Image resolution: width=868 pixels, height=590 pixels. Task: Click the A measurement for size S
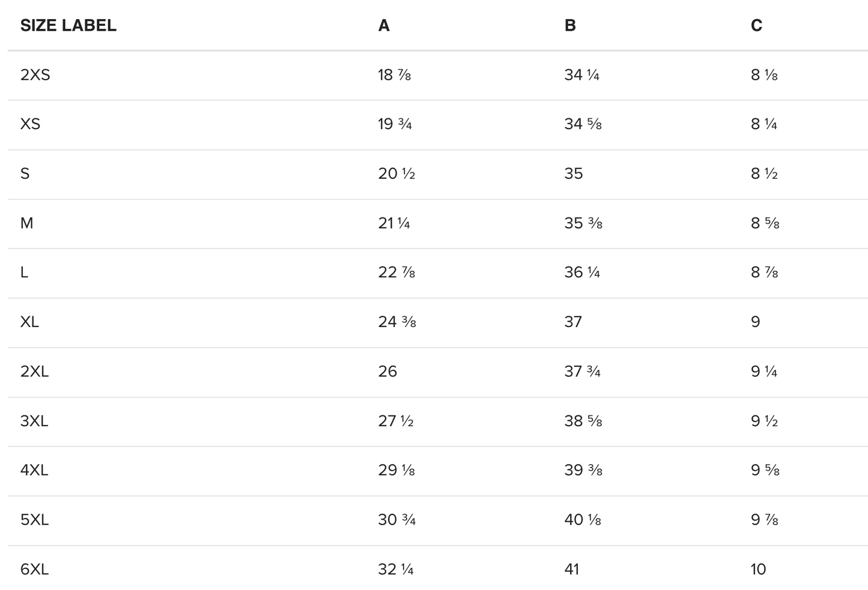tap(396, 173)
